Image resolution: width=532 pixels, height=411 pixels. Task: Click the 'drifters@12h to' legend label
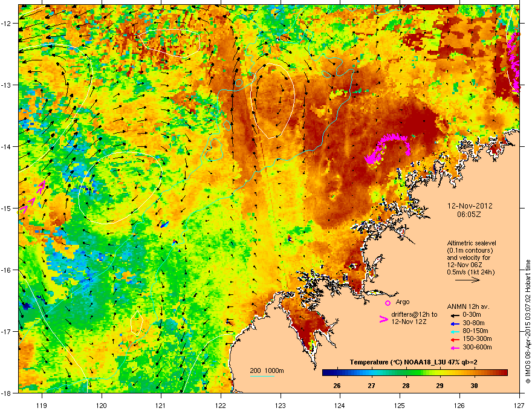pyautogui.click(x=414, y=314)
